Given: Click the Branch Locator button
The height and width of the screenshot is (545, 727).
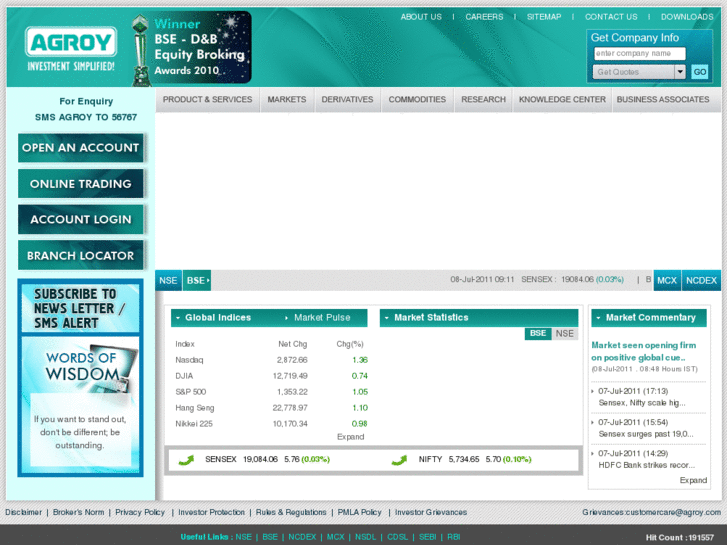Looking at the screenshot, I should pos(81,255).
